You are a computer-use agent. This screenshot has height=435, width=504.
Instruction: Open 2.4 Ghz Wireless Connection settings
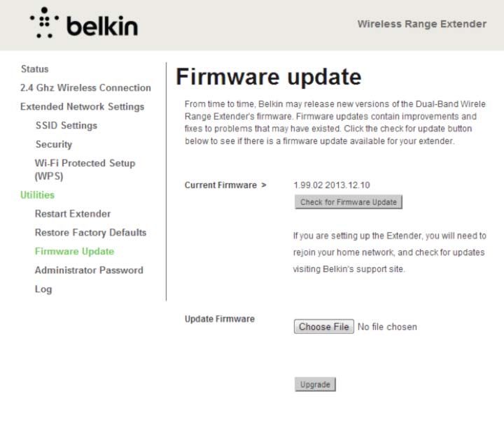tap(85, 87)
